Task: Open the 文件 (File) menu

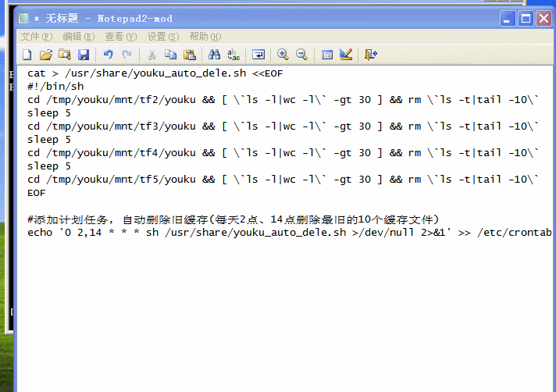Action: pos(37,37)
